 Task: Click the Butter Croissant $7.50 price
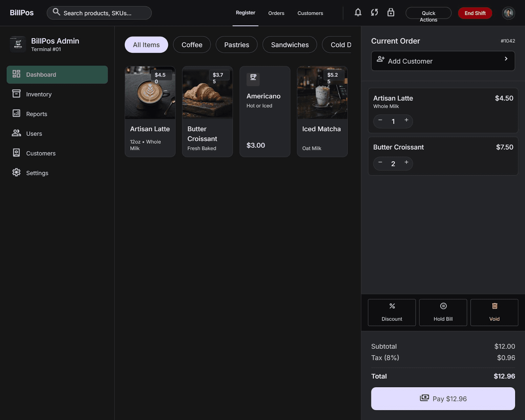coord(505,147)
